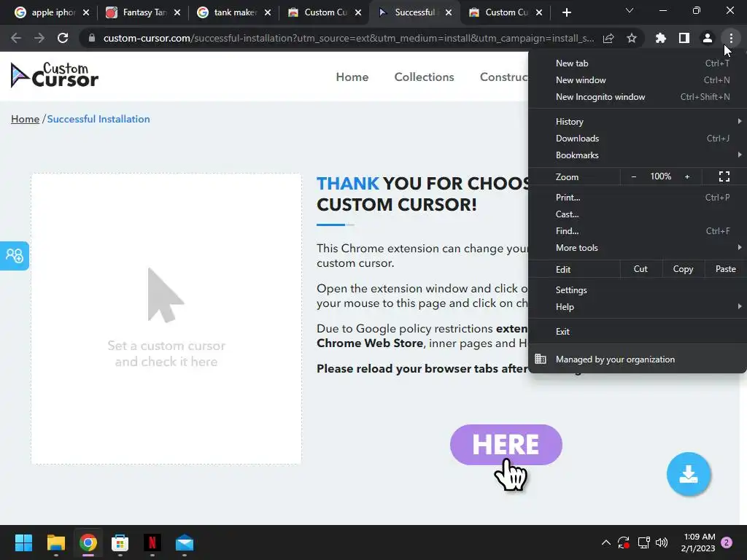
Task: Click the share page icon in address bar
Action: pos(608,38)
